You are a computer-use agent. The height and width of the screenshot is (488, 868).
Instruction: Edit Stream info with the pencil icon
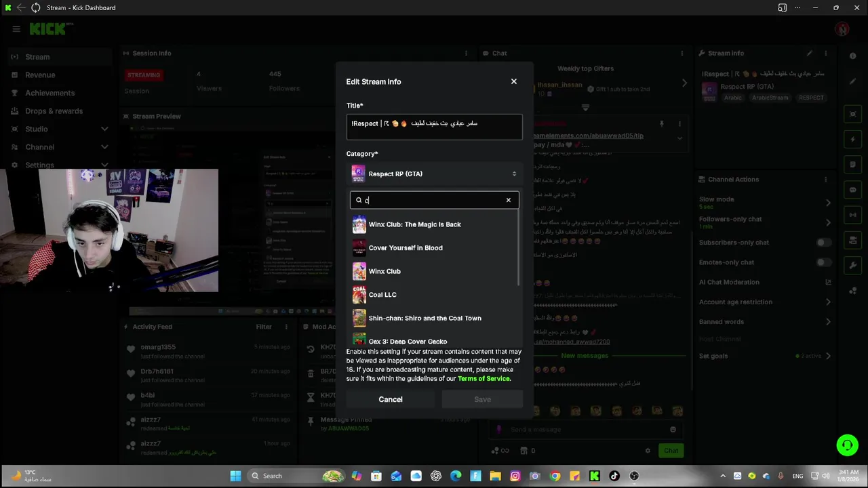[x=809, y=53]
